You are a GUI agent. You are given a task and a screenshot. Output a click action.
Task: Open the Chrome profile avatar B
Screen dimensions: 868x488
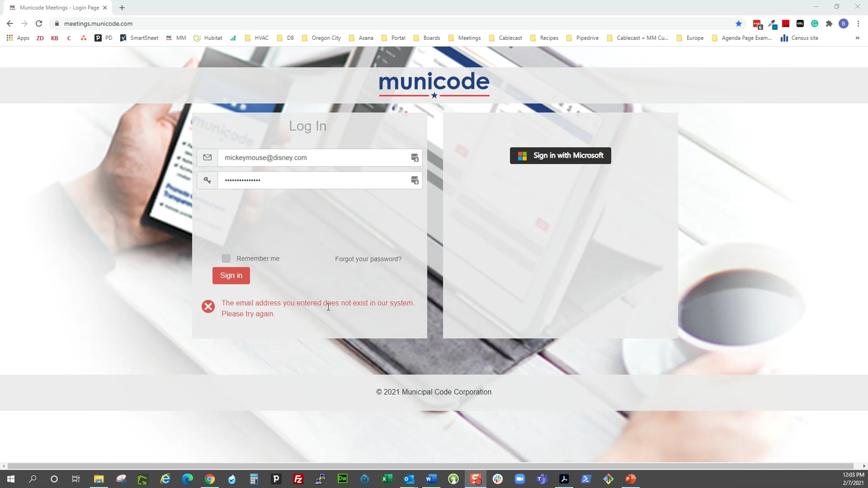(x=843, y=23)
